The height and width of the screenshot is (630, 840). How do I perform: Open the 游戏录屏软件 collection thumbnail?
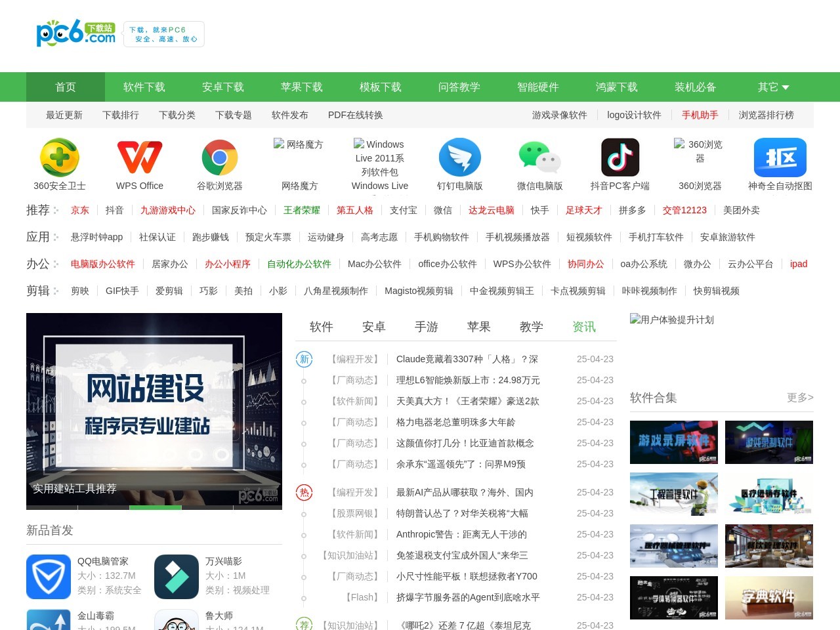pos(674,442)
